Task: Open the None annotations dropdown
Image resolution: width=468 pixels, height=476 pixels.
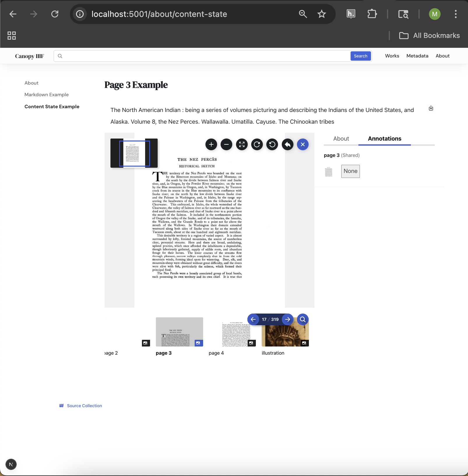Action: pos(350,171)
